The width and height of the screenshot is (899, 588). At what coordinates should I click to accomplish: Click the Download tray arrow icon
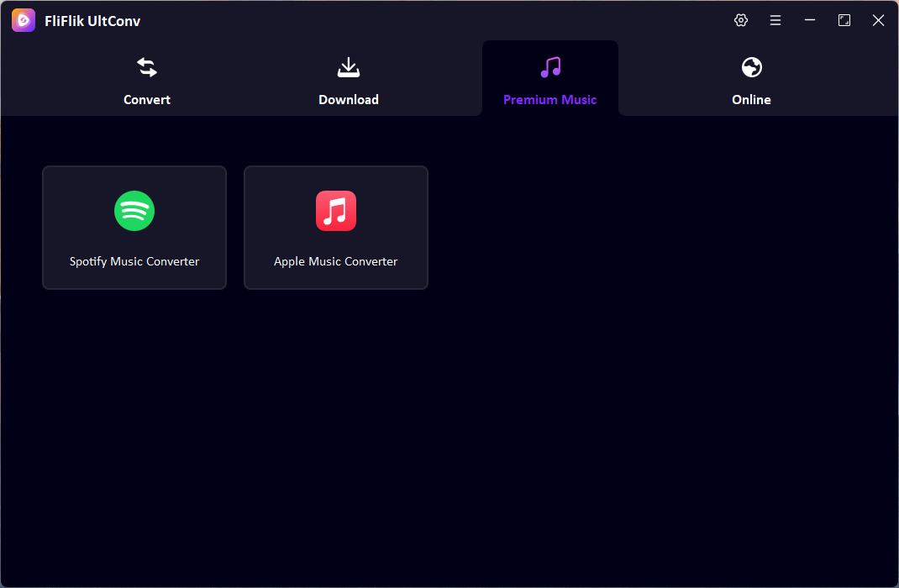(x=349, y=67)
